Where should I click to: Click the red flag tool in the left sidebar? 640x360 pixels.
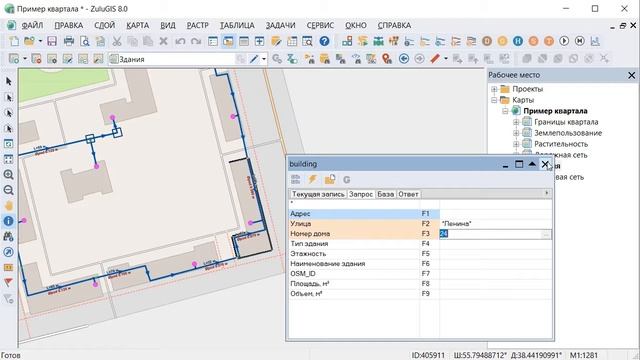pos(9,282)
